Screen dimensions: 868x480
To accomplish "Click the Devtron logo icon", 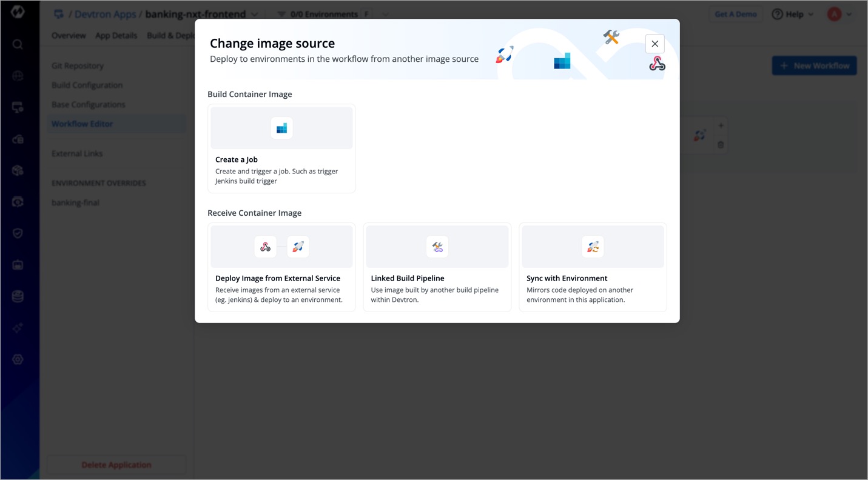I will click(18, 12).
